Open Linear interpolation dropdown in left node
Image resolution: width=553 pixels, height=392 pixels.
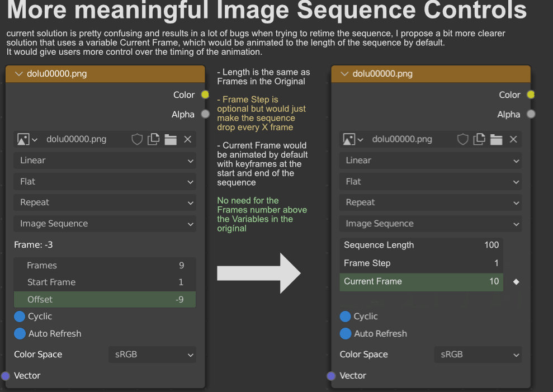click(x=105, y=160)
